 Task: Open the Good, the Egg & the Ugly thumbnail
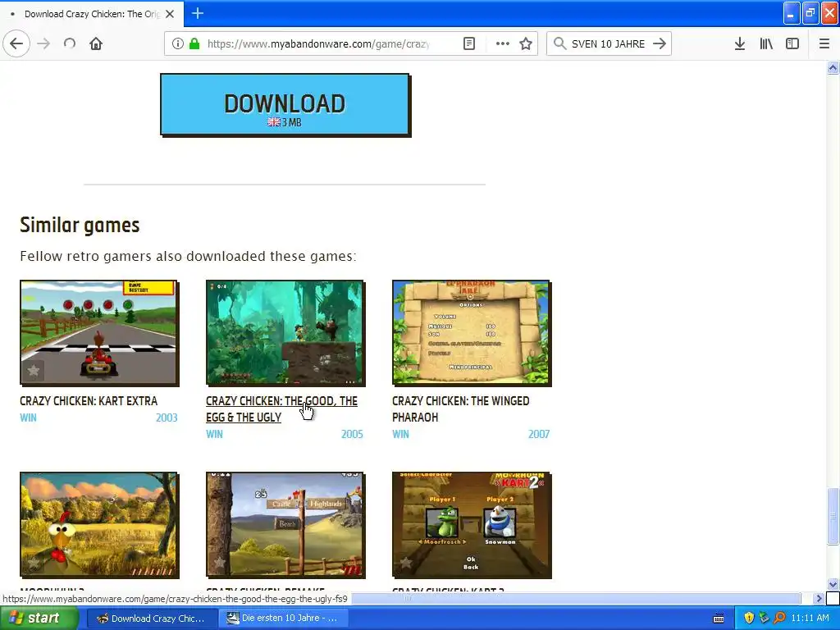pos(285,333)
